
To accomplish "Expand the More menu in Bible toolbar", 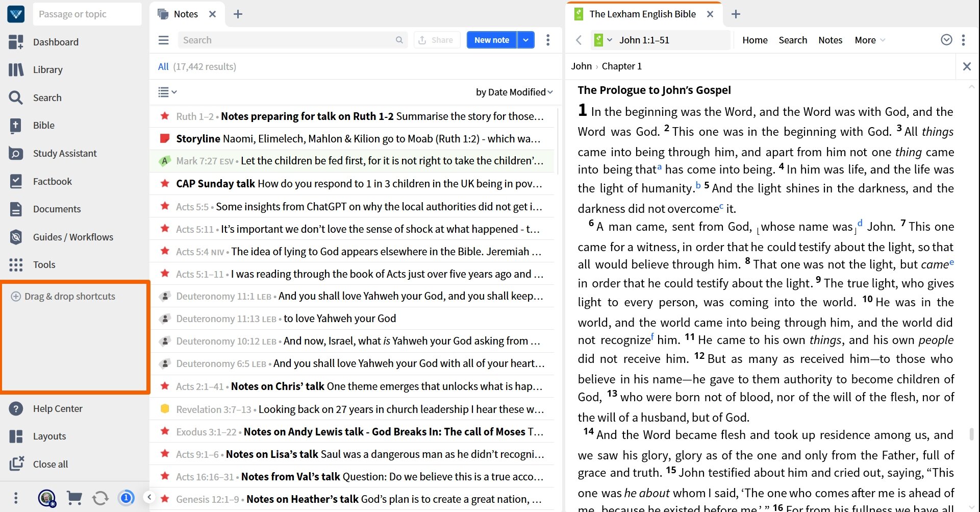I will (x=870, y=40).
